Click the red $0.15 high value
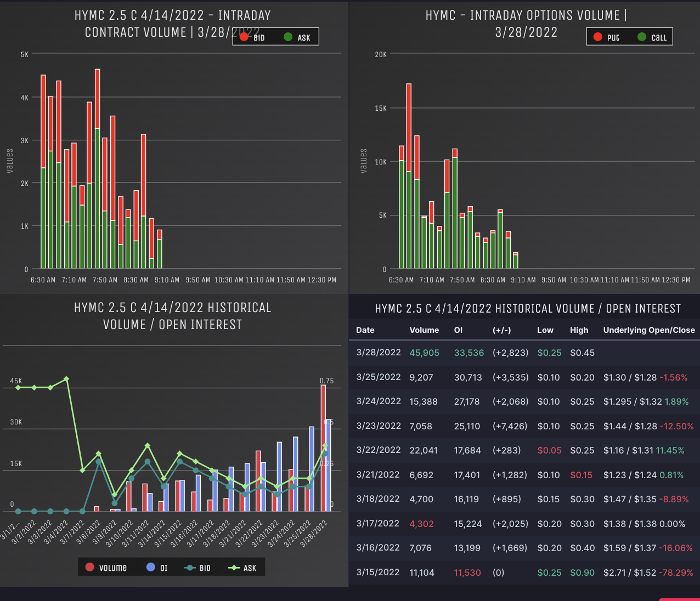The width and height of the screenshot is (700, 601). 582,475
